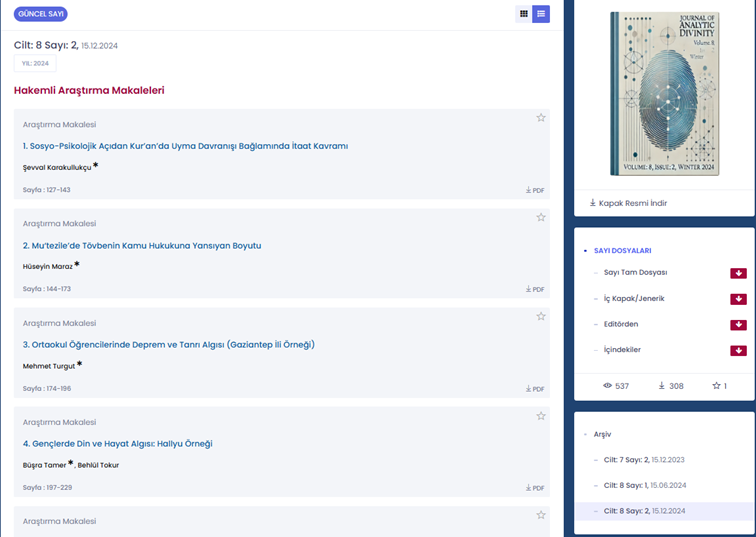This screenshot has height=537, width=756.
Task: Star the Ortaokul Öğrencilerinde Deprem article
Action: pyautogui.click(x=541, y=316)
